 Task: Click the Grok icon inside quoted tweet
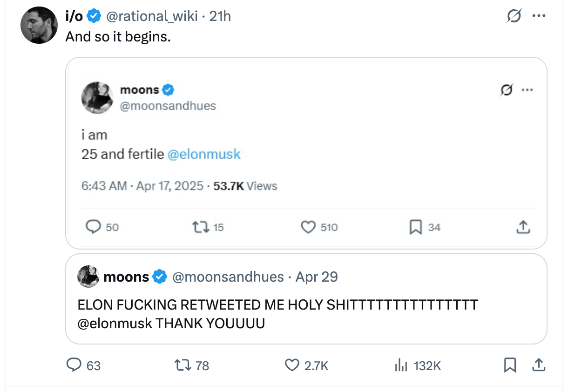click(x=506, y=90)
